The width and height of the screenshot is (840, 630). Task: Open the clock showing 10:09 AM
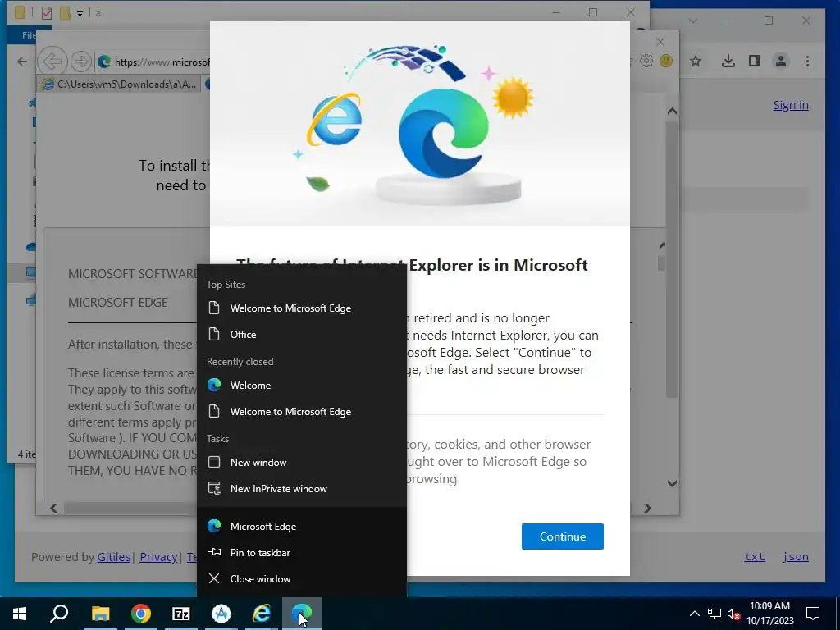(769, 614)
